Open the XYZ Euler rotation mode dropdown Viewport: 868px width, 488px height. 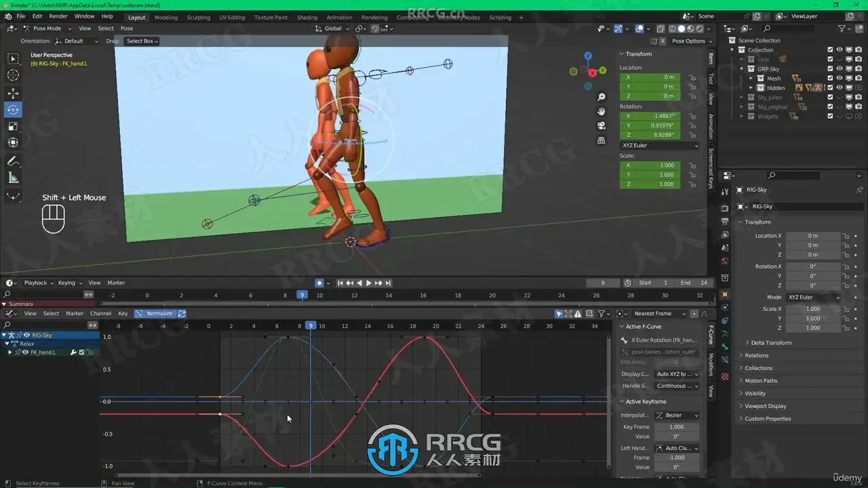(658, 146)
